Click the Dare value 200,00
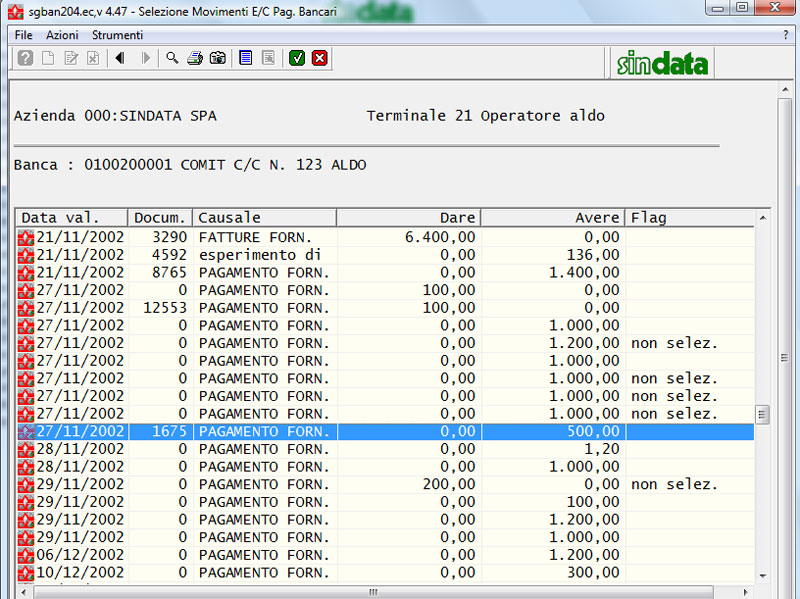Image resolution: width=800 pixels, height=599 pixels. pos(449,484)
